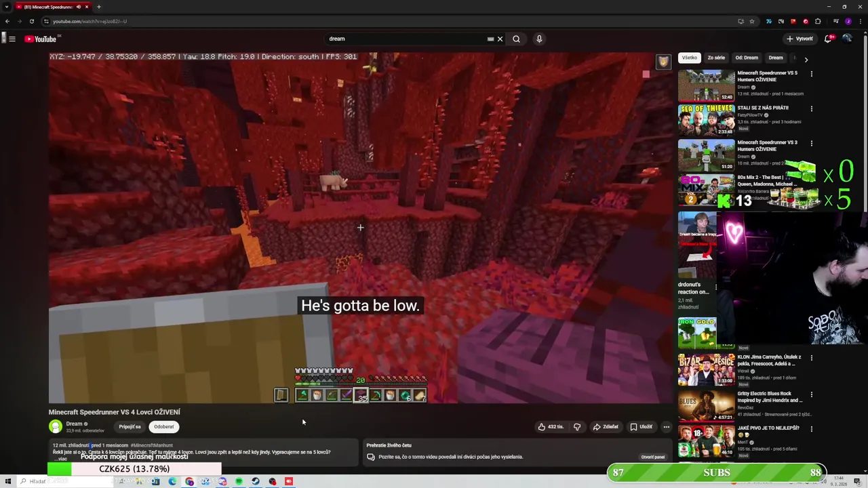Viewport: 868px width, 488px height.
Task: Open the Gritty Electric Blues Rock video title
Action: (769, 396)
